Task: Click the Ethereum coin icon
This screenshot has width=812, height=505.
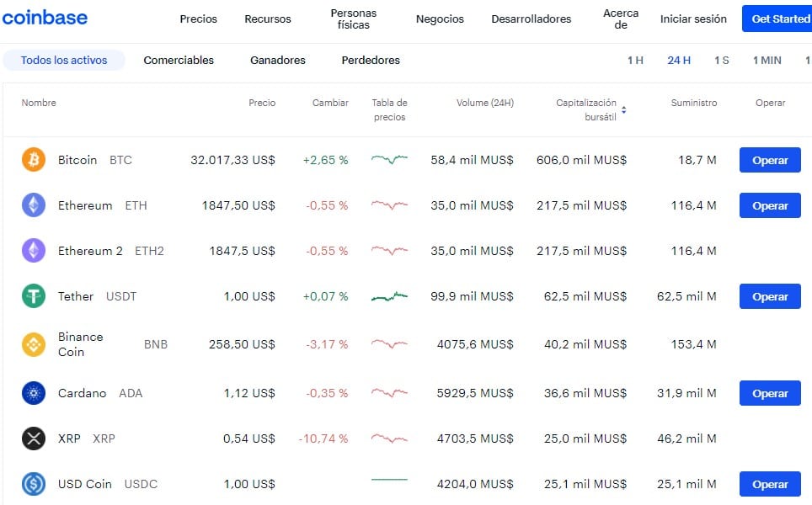Action: 34,205
